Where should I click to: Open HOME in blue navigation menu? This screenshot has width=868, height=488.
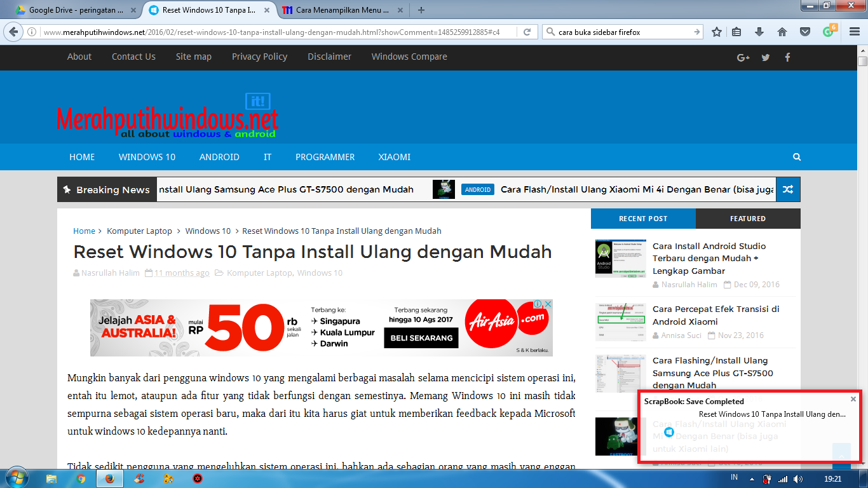point(82,157)
